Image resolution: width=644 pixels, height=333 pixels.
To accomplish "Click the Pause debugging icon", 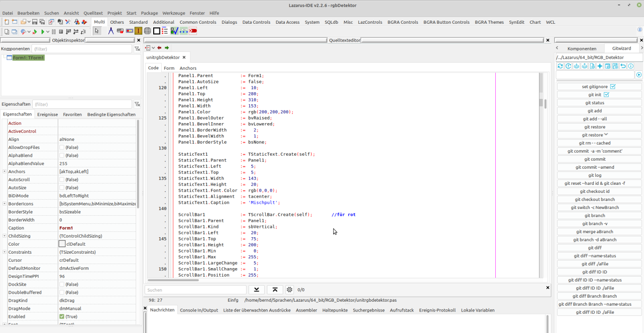I will (x=54, y=32).
